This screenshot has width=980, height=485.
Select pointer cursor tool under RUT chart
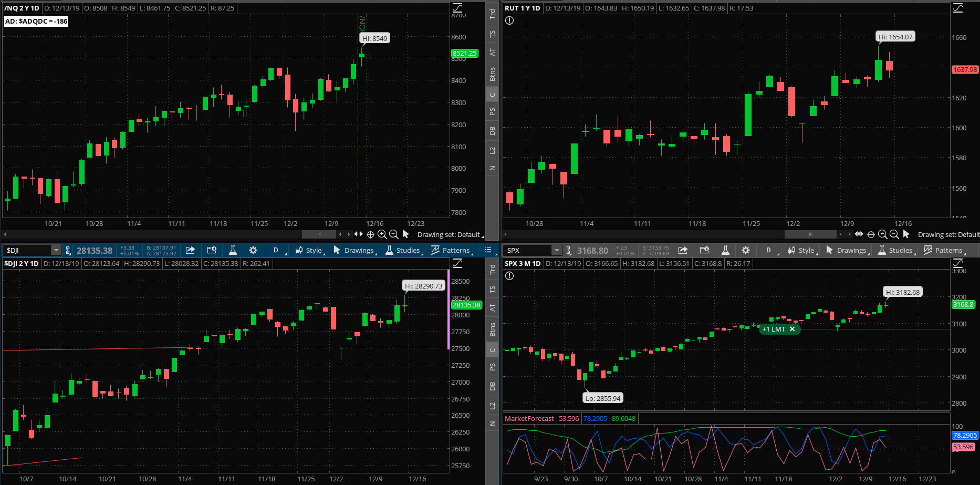click(x=906, y=234)
